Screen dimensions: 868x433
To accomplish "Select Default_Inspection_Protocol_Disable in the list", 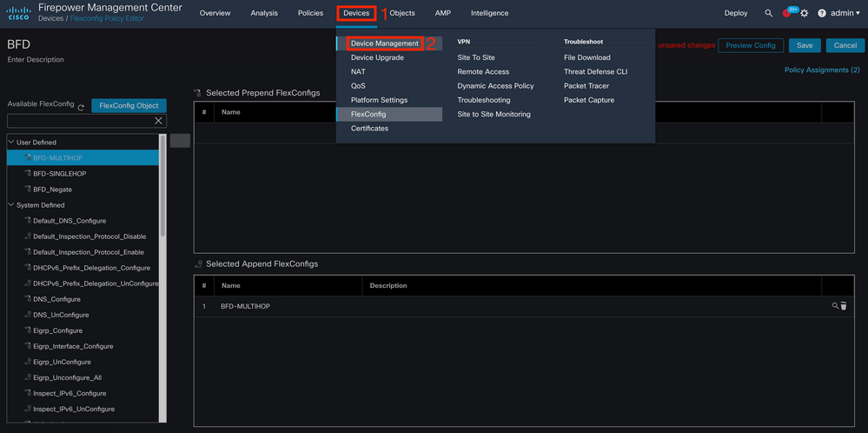I will (89, 236).
